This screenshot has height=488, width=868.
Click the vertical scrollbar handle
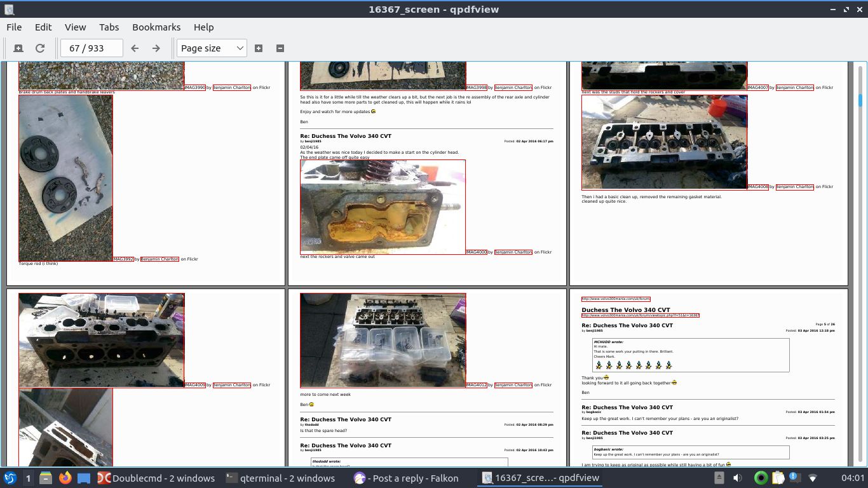pos(861,100)
